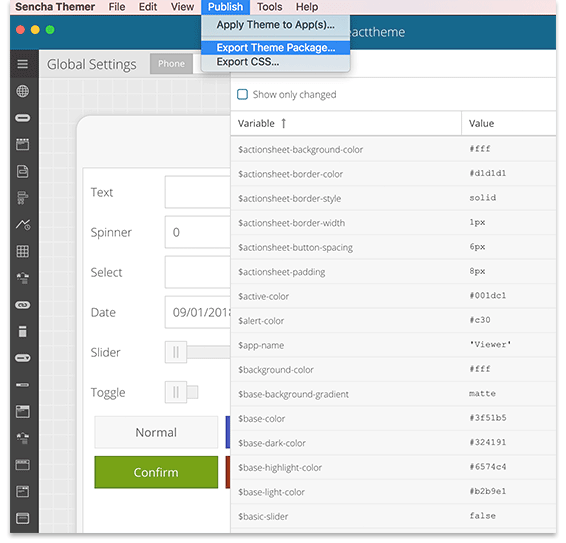The image size is (566, 543).
Task: Click into the Text input field
Action: pyautogui.click(x=197, y=192)
